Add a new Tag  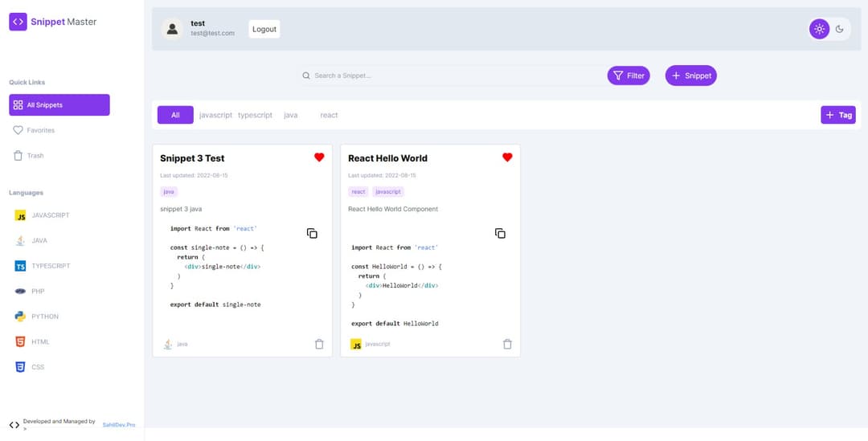click(838, 115)
